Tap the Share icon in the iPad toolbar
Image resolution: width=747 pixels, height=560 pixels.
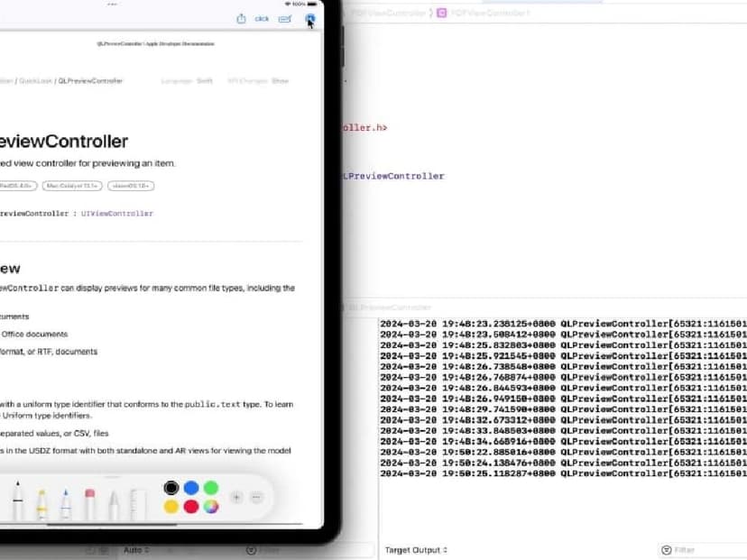(241, 19)
